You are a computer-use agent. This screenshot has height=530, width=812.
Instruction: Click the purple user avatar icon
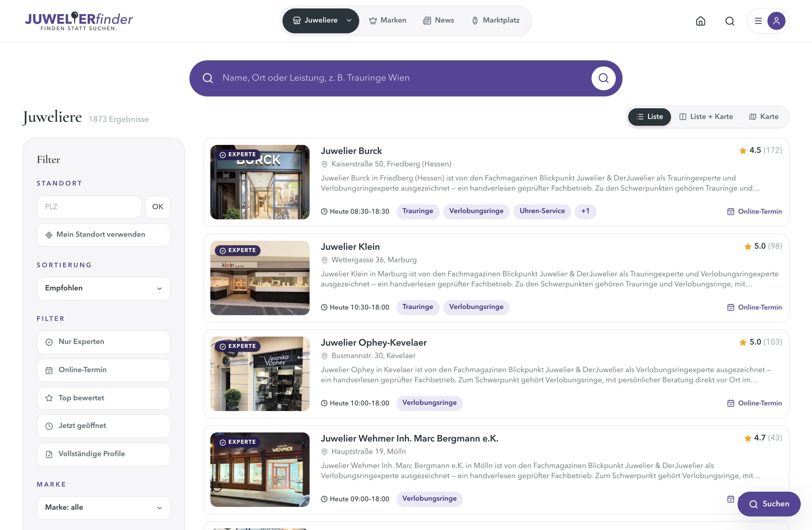click(776, 21)
